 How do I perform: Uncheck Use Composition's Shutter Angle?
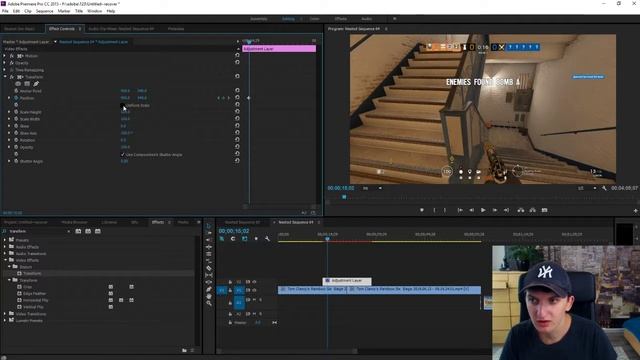pyautogui.click(x=122, y=155)
